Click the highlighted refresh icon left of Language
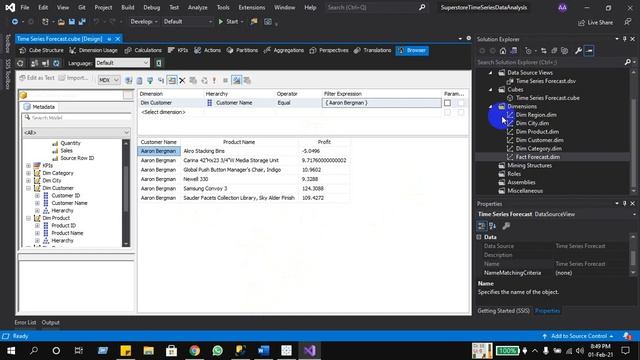Viewport: 640px width, 360px height. tap(56, 63)
